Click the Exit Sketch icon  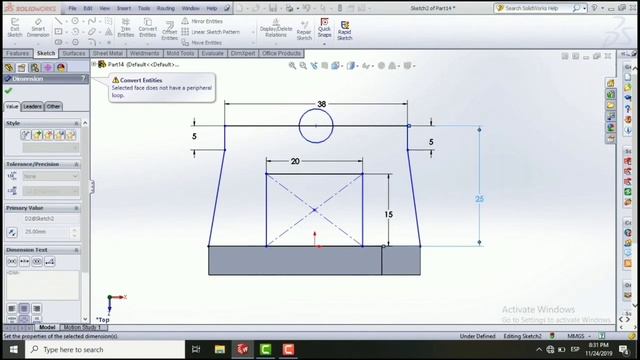pyautogui.click(x=15, y=28)
